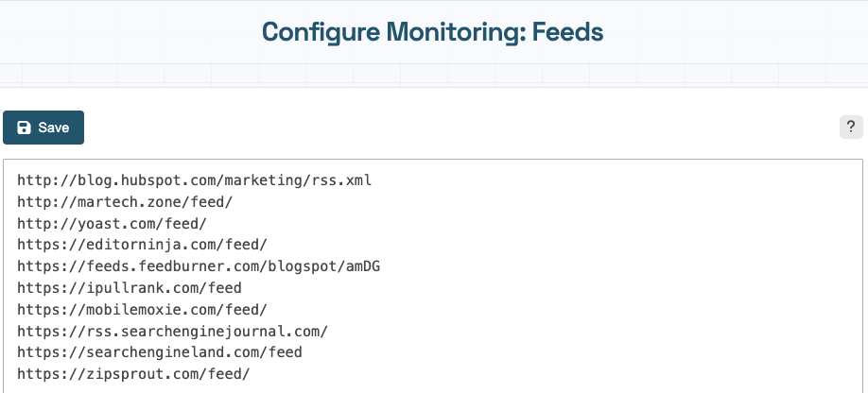Click the floppy disk icon inside Save
Screen dimensions: 868x393
[x=24, y=128]
